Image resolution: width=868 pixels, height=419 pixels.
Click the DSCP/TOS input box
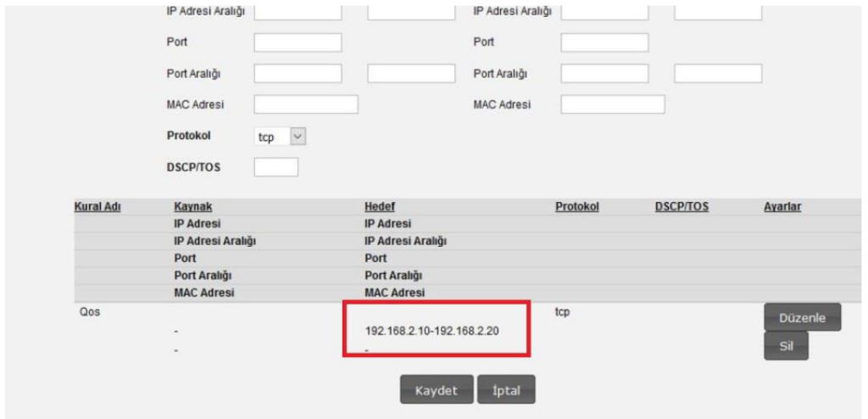pyautogui.click(x=275, y=167)
